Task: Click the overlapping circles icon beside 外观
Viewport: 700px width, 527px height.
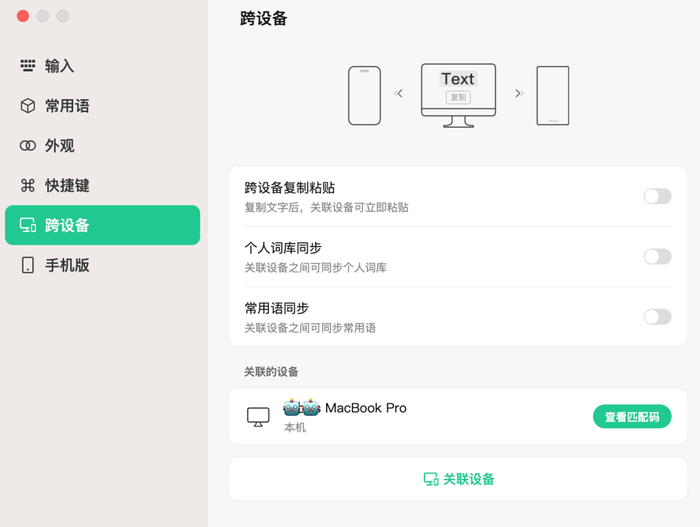Action: click(28, 146)
